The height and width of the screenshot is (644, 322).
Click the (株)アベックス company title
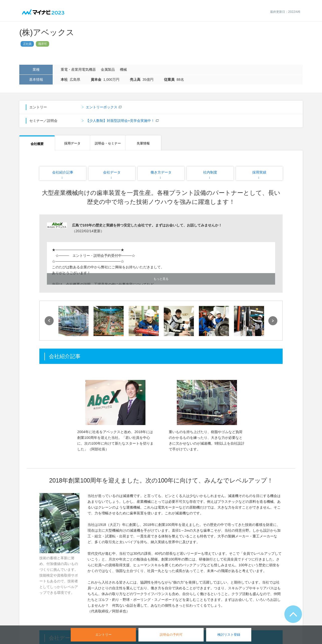46,32
